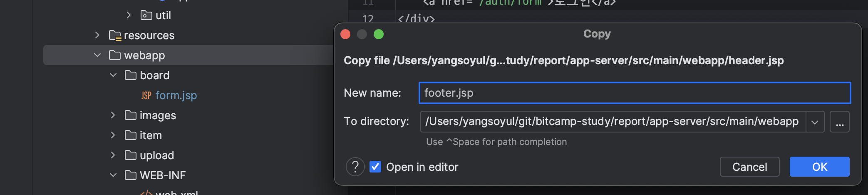Select the 'images' tree row label

pos(158,115)
